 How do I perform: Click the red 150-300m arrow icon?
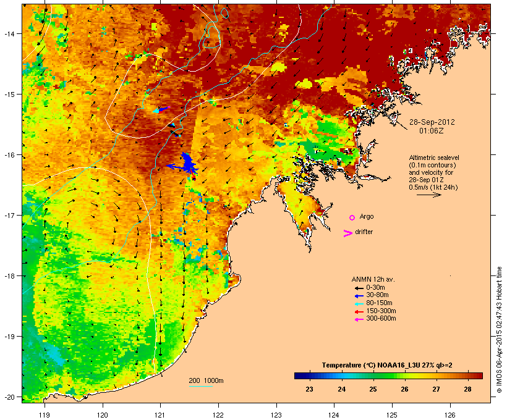click(x=359, y=312)
